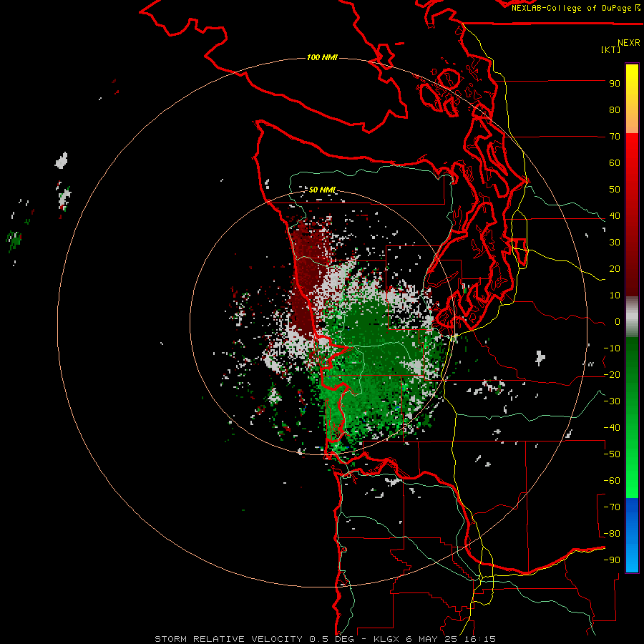The image size is (644, 644).
Task: Select the 20 value on velocity scale
Action: tap(615, 268)
